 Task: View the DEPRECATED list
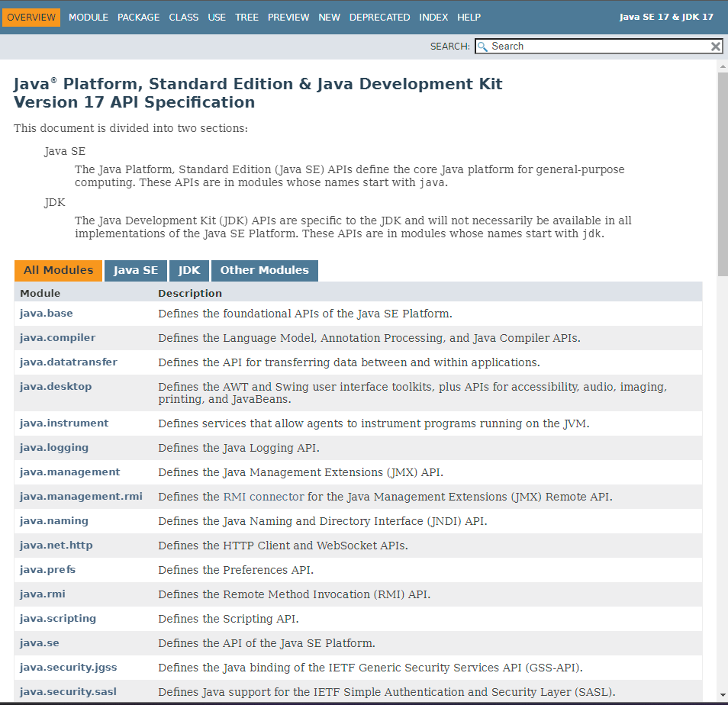[379, 18]
